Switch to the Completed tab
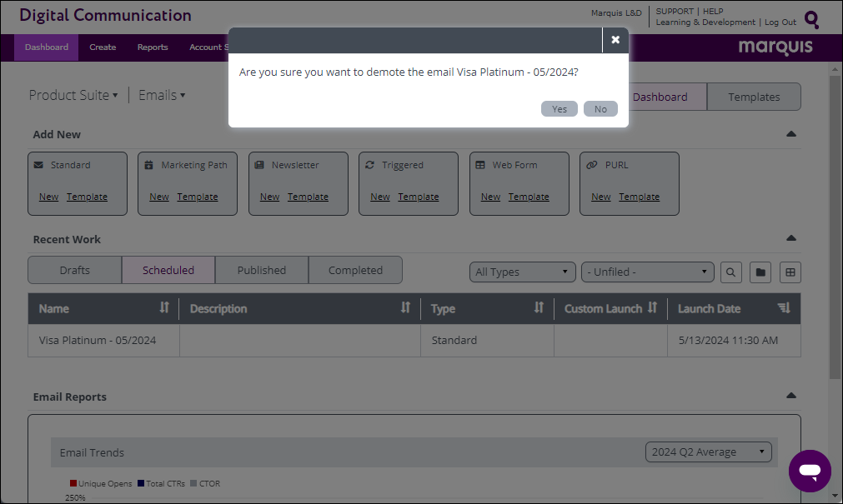This screenshot has height=504, width=843. pyautogui.click(x=355, y=270)
